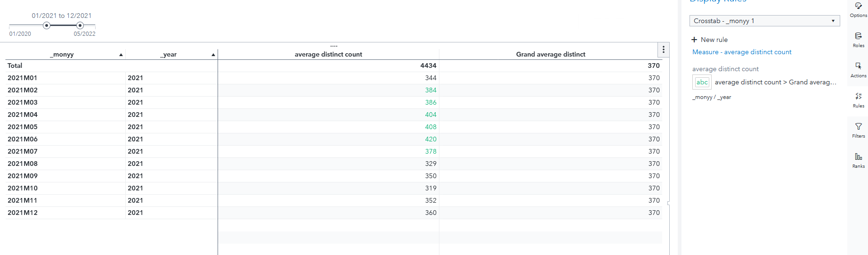
Task: Open the Filters pane
Action: 858,130
